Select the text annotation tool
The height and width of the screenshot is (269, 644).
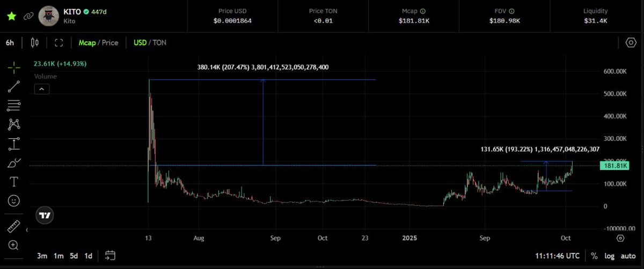pos(14,182)
